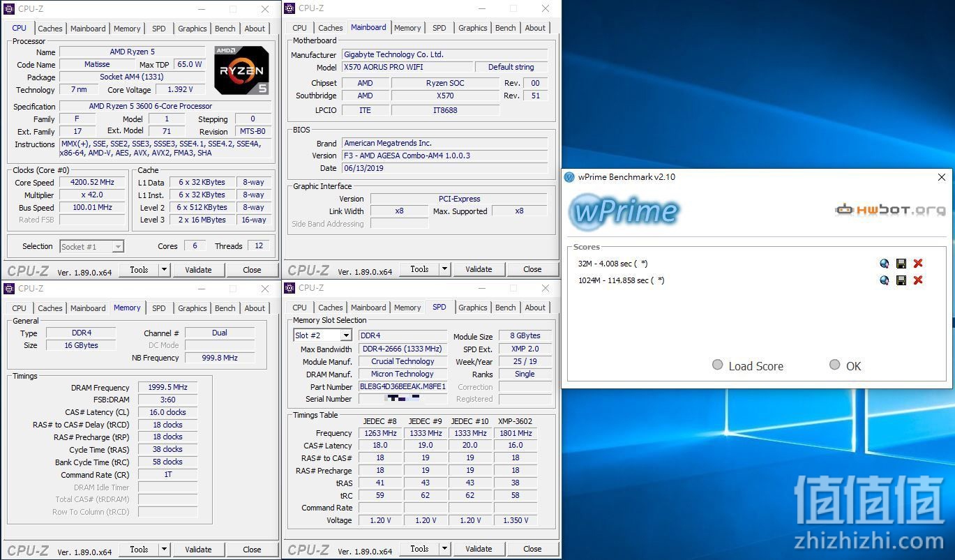Open Bench tab in the Memory window

(225, 308)
